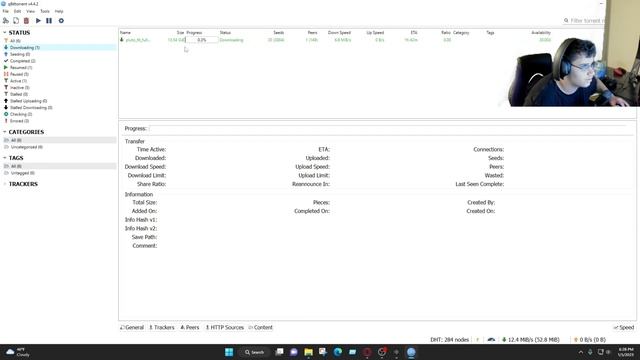The width and height of the screenshot is (640, 360).
Task: Select the Resumed status filter
Action: coord(21,67)
